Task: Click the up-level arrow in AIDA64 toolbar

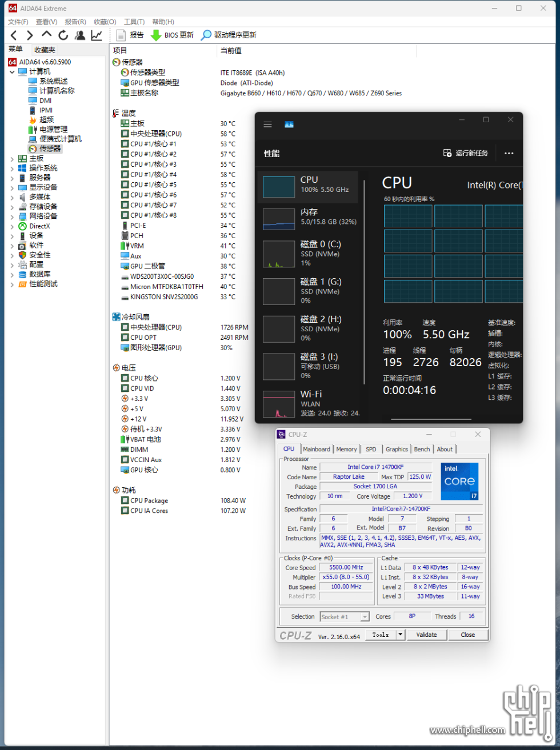Action: 47,35
